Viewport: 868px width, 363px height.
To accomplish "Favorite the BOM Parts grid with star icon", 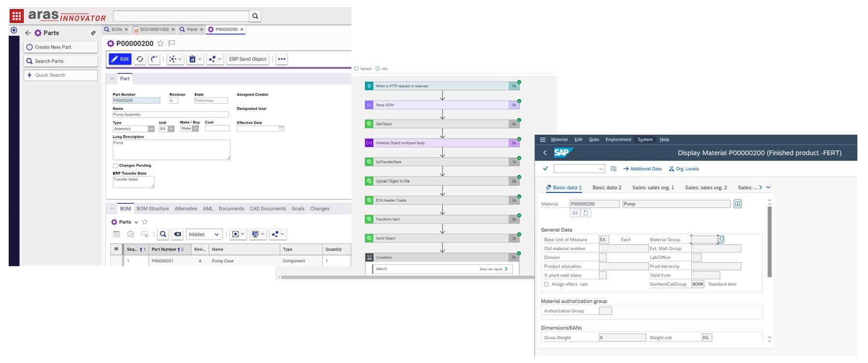I will 145,222.
